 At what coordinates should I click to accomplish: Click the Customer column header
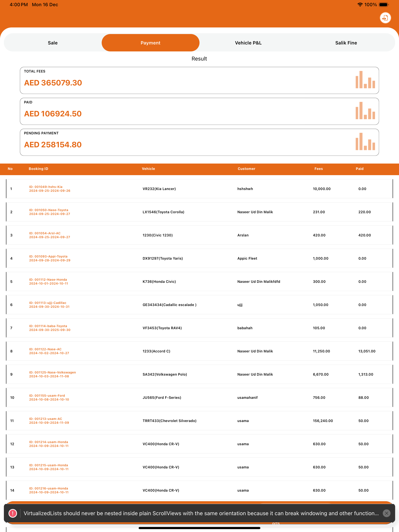click(246, 169)
